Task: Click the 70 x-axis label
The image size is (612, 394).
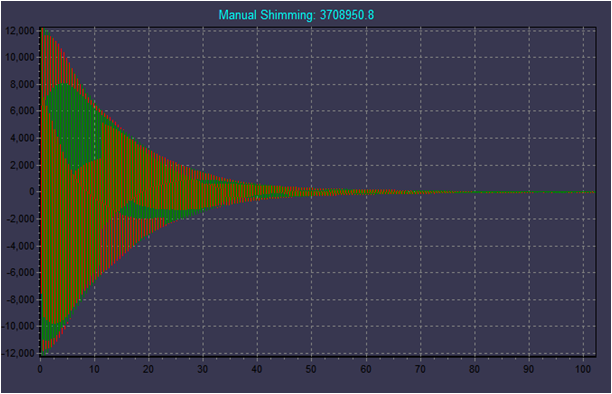Action: pyautogui.click(x=420, y=369)
